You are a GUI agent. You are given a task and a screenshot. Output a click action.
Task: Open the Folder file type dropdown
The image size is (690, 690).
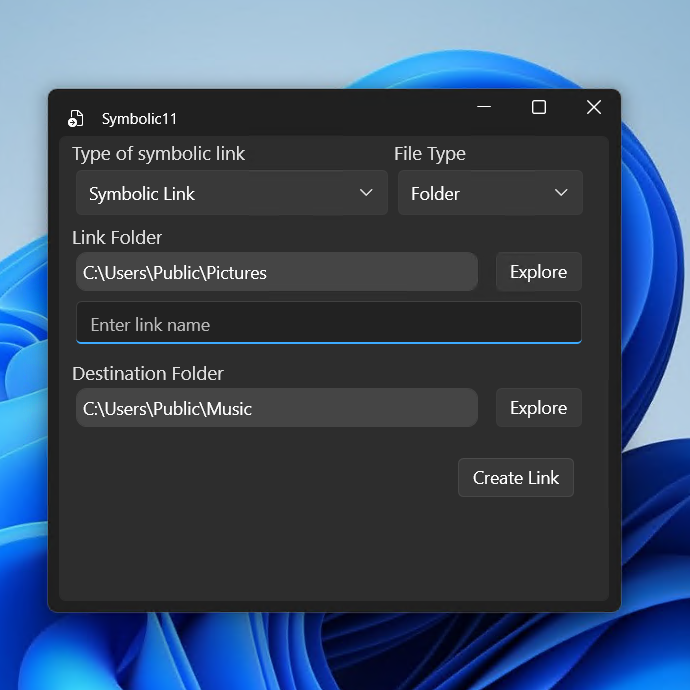(x=490, y=193)
